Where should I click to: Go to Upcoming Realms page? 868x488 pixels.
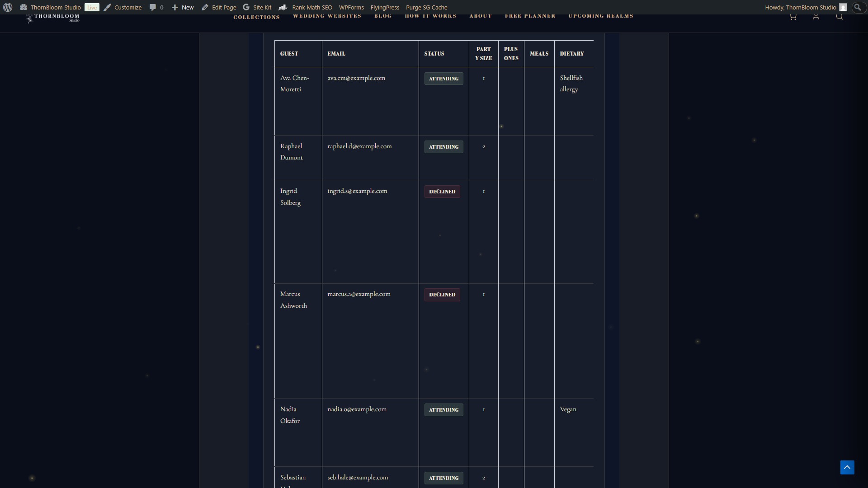601,16
